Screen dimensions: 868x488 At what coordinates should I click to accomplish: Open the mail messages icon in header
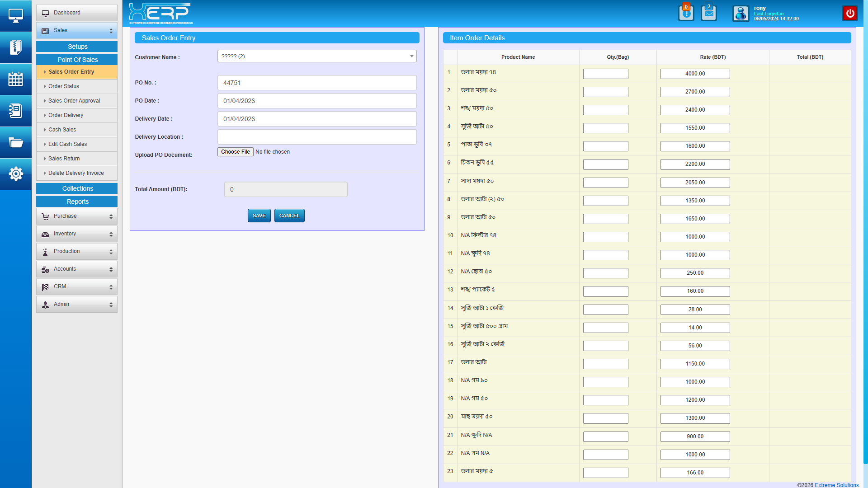708,13
